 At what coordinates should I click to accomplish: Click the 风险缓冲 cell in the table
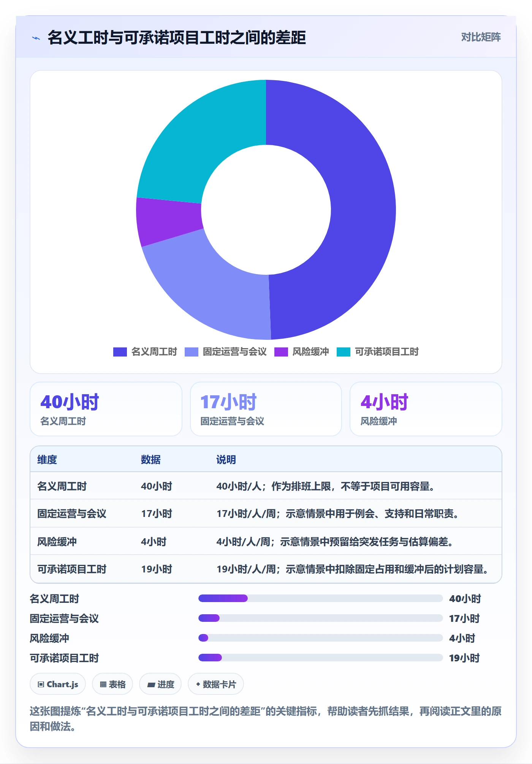click(x=57, y=542)
